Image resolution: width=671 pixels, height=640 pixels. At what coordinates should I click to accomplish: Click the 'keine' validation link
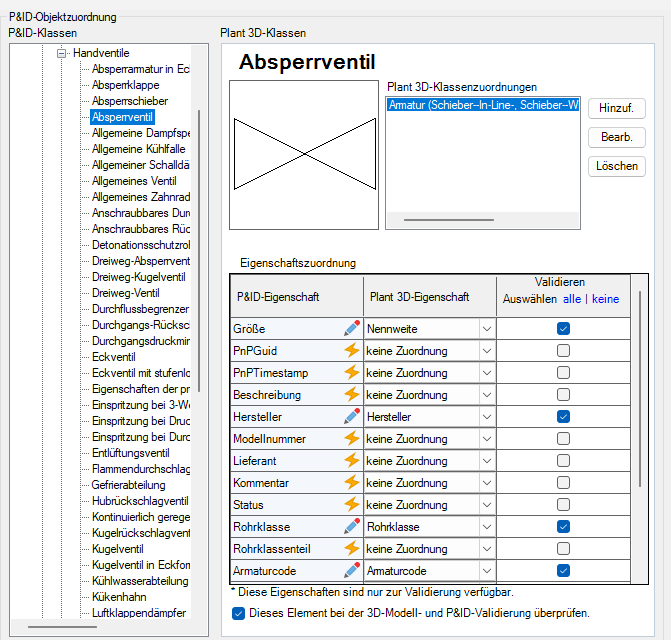point(605,299)
